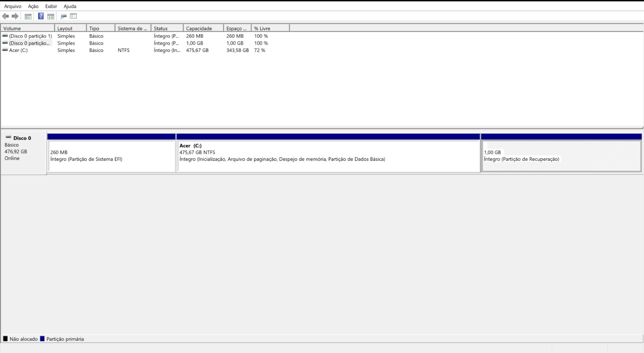Select the "(Disco 0 partição 1)" volume row
This screenshot has height=353, width=644.
[x=31, y=36]
